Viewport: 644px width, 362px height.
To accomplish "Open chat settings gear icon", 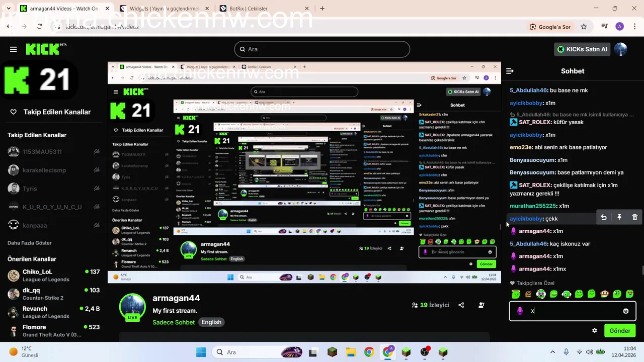I will pyautogui.click(x=594, y=330).
